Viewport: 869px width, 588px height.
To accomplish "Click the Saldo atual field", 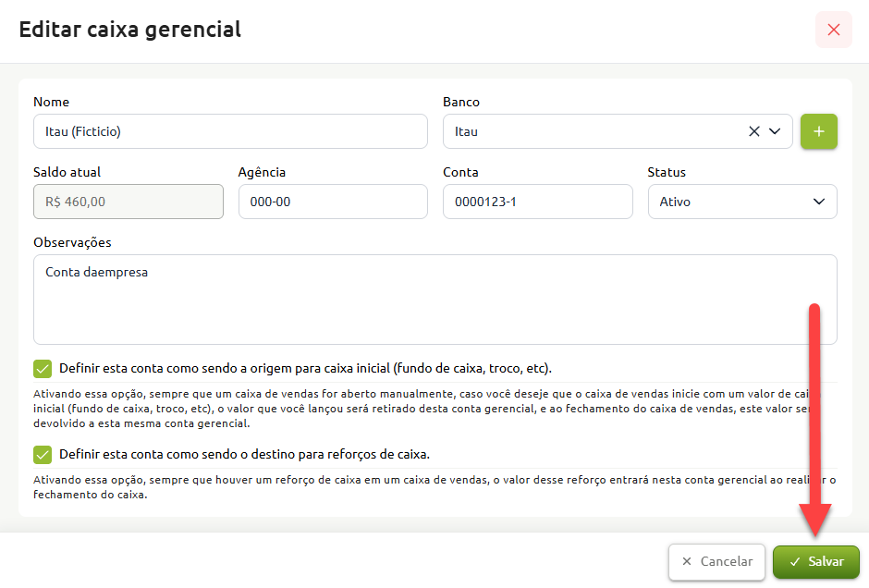I will 129,202.
